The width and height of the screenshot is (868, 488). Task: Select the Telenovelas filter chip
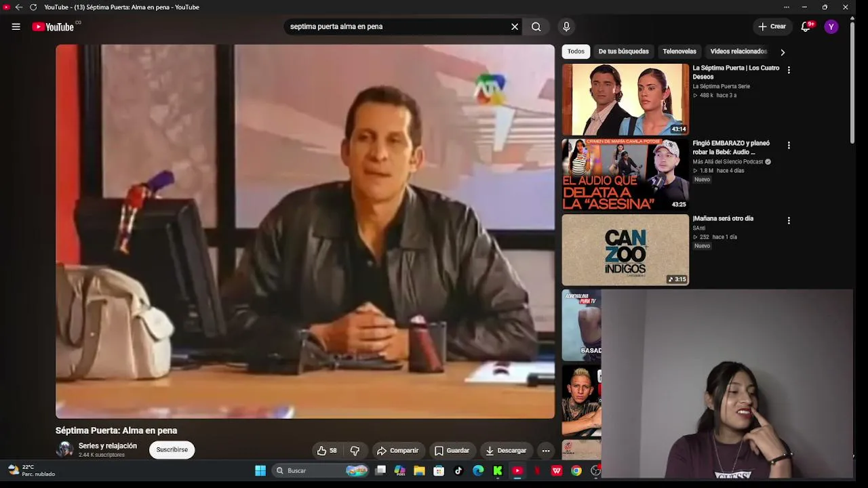pos(679,52)
